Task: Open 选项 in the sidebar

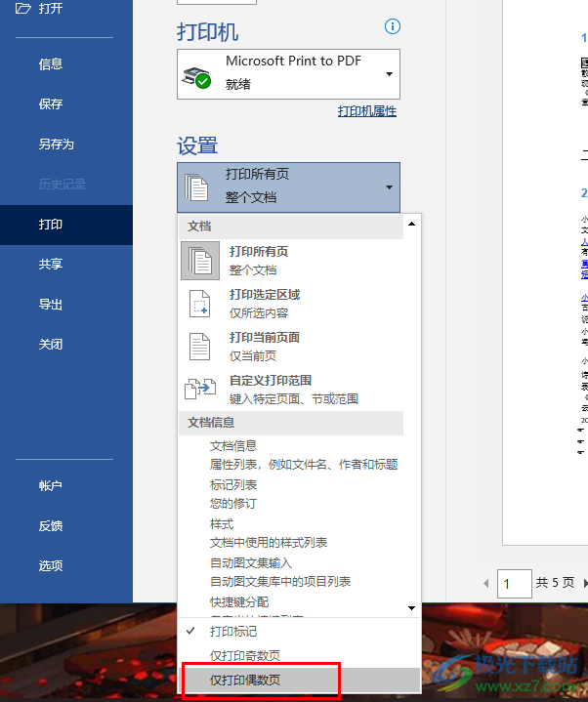Action: 51,565
